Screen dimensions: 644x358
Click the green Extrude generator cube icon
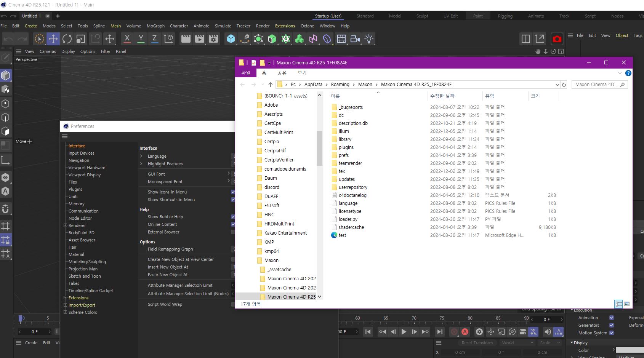pyautogui.click(x=272, y=39)
